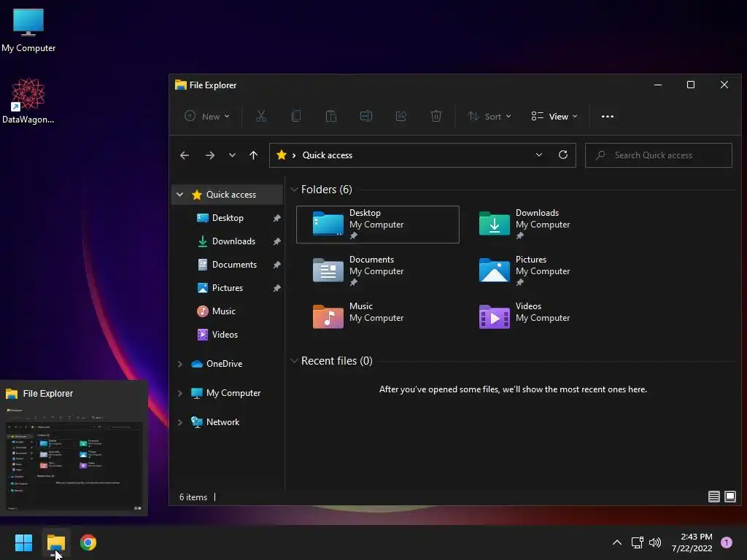Expand the My Computer tree node
The width and height of the screenshot is (747, 560).
(179, 393)
